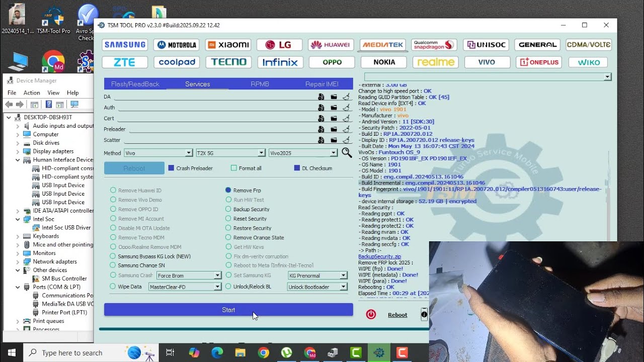The width and height of the screenshot is (644, 362).
Task: Select the Remove Frp radio option
Action: click(x=228, y=190)
